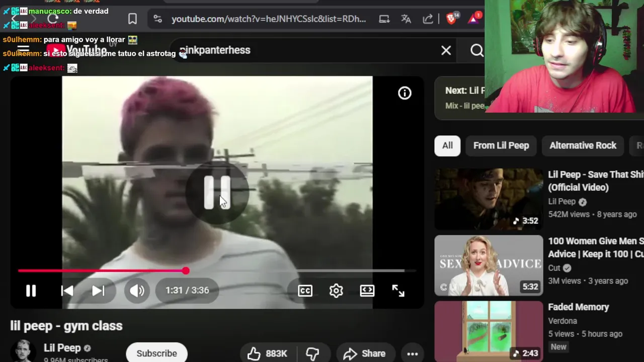Open Save That Shit video thumbnail
Viewport: 644px width, 362px height.
489,199
